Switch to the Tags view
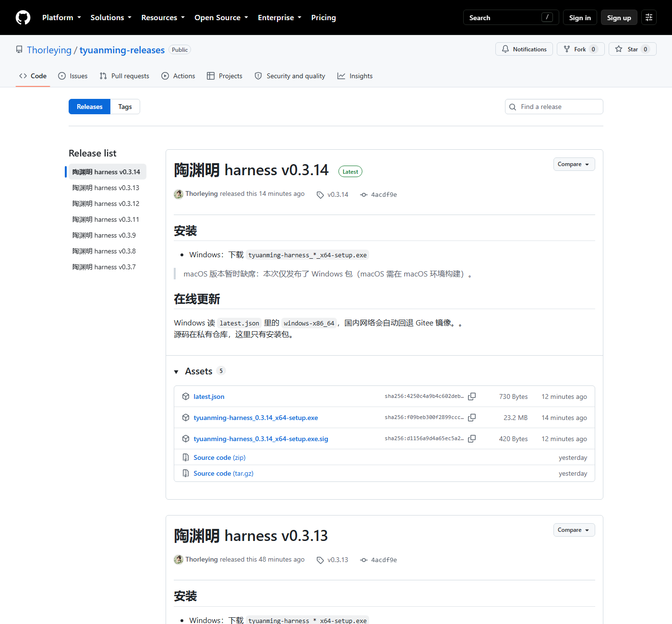The width and height of the screenshot is (672, 624). [125, 107]
